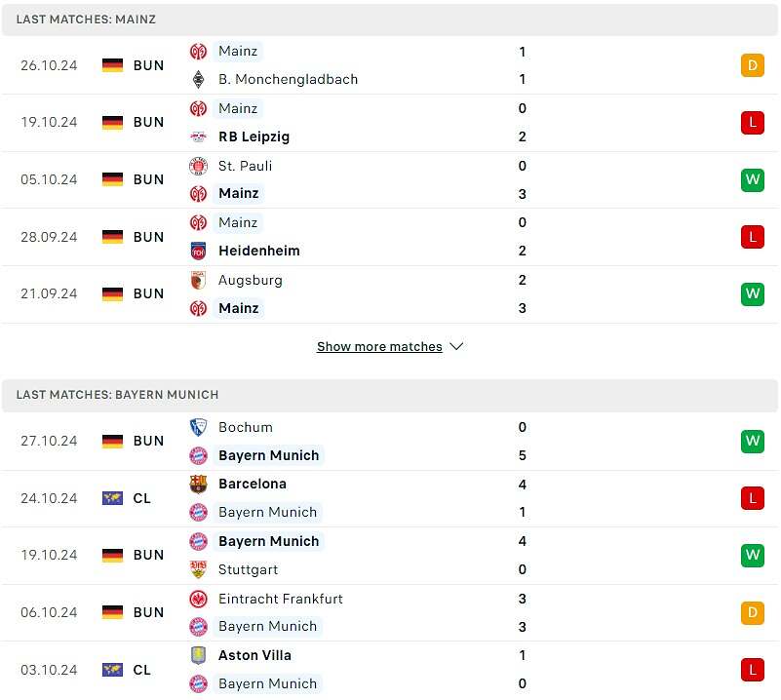
Task: Click green W badge for Bochum match
Action: pyautogui.click(x=752, y=441)
